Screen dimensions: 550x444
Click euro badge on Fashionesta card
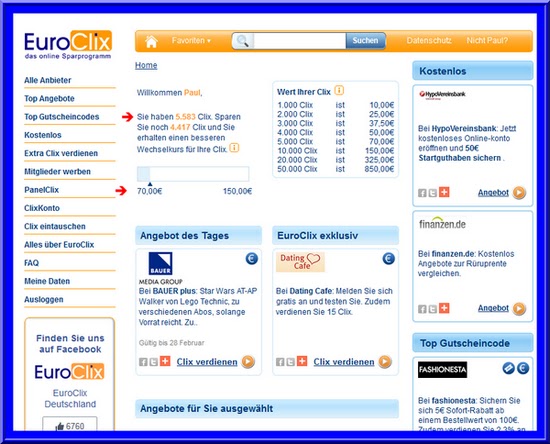click(x=523, y=368)
